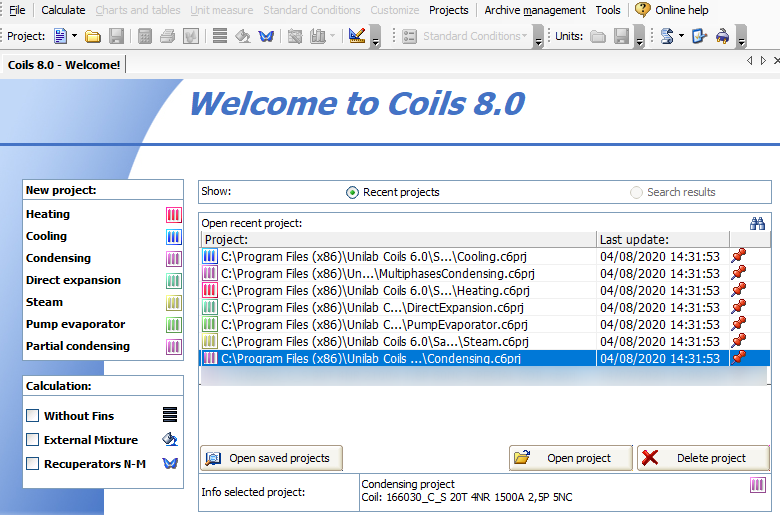Select the Coils 8.0 - Welcome! tab
The image size is (780, 515).
point(64,65)
